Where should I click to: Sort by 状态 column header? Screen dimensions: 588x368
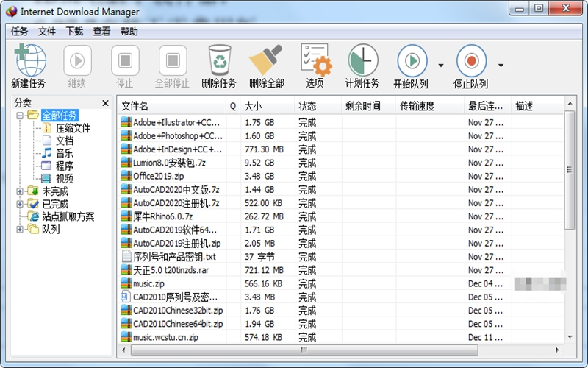pyautogui.click(x=318, y=106)
